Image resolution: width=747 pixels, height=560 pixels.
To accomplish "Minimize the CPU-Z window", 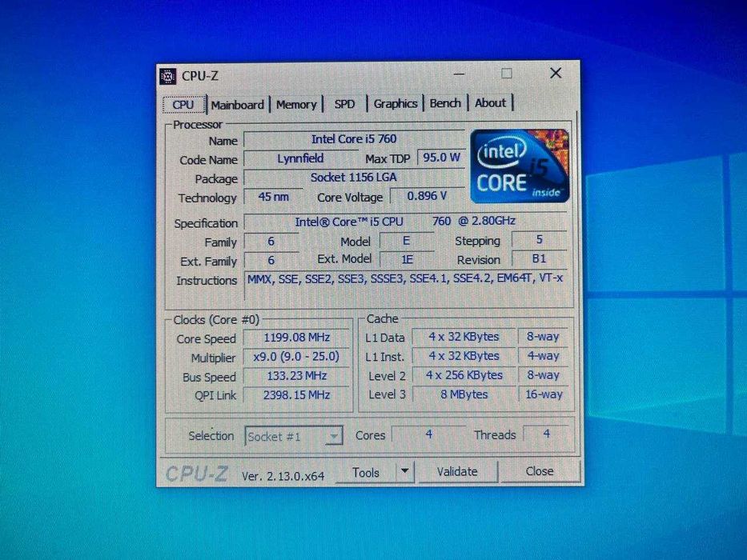I will pyautogui.click(x=459, y=74).
